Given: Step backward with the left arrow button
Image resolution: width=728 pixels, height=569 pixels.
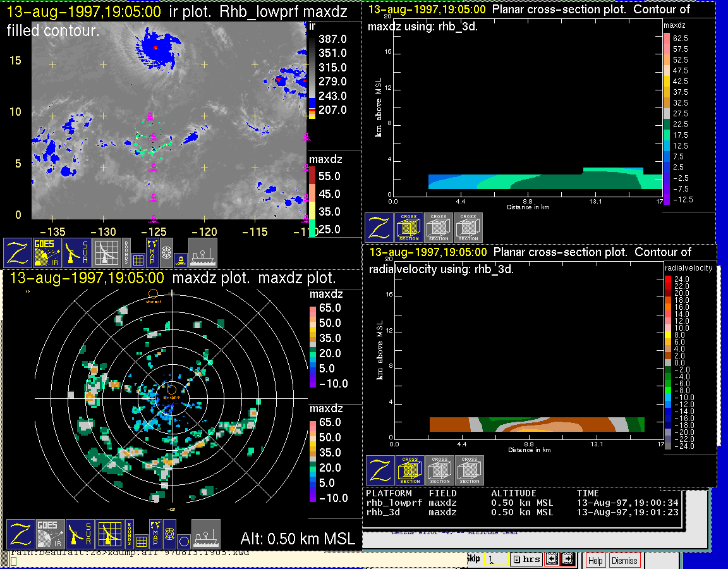Looking at the screenshot, I should [552, 560].
